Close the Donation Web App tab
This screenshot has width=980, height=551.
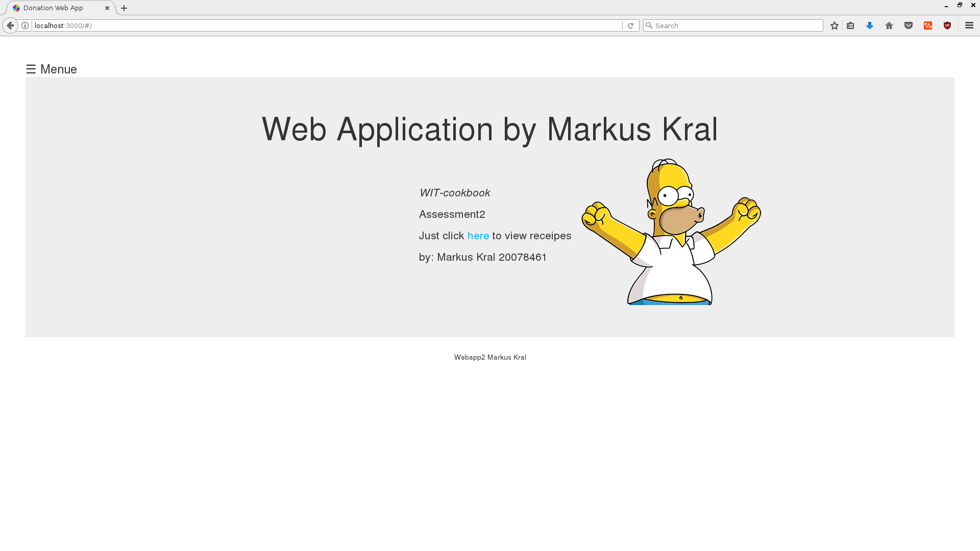point(107,8)
